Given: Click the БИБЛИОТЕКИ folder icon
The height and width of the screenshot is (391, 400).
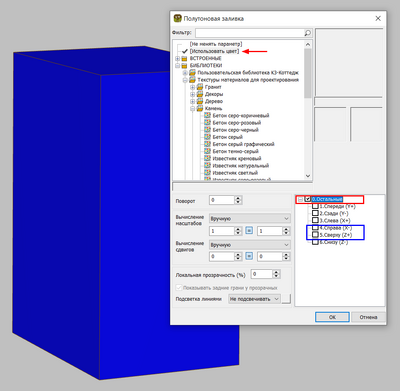Looking at the screenshot, I should tap(184, 66).
